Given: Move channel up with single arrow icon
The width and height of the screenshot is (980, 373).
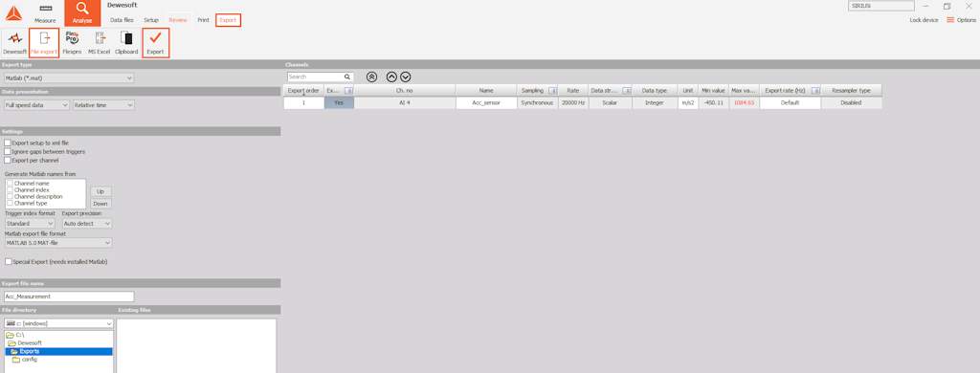Looking at the screenshot, I should [x=391, y=77].
